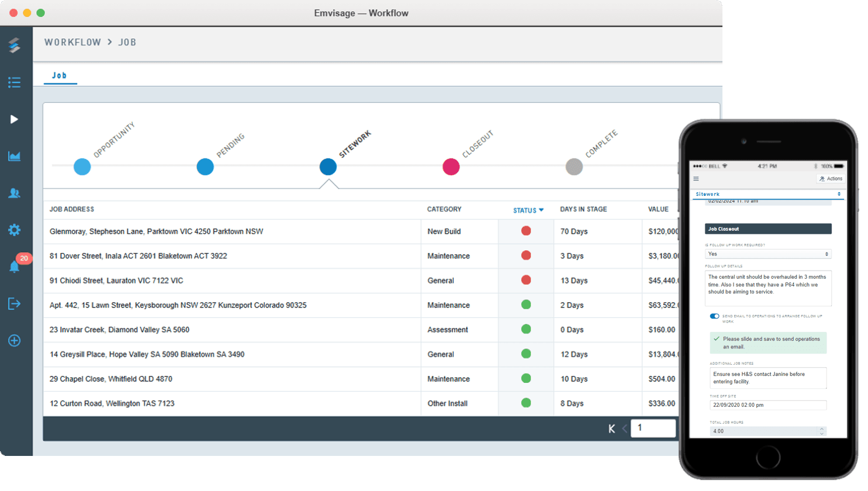
Task: Open job 12 Curton Road, Wellington TAS
Action: click(112, 403)
